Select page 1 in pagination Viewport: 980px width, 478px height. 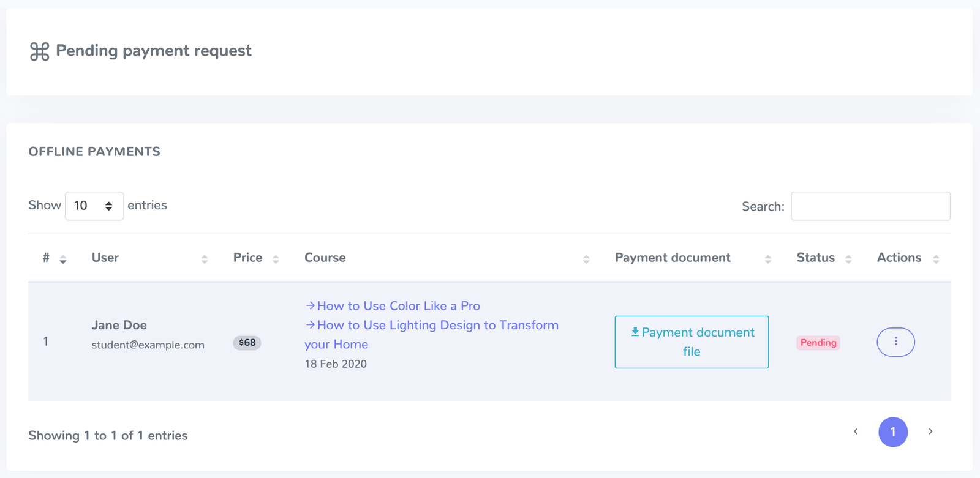tap(893, 432)
